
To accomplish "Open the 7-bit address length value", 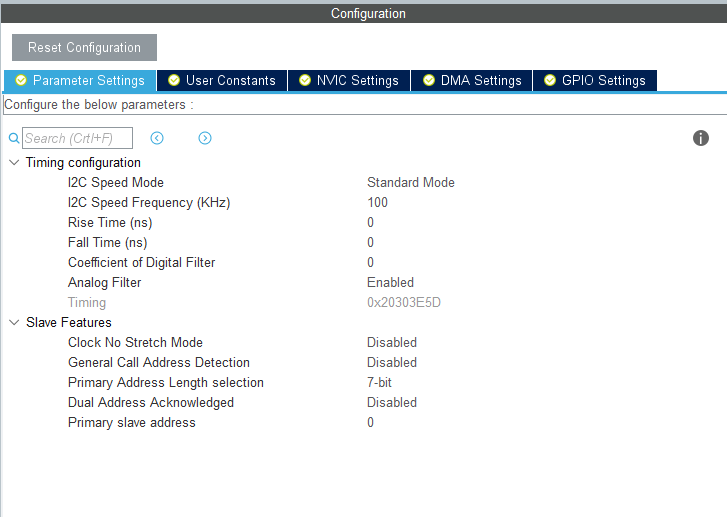I will pos(379,382).
